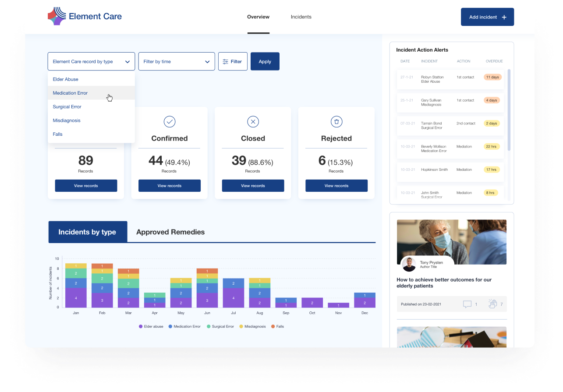
Task: Choose Misdiagnosis in the open dropdown
Action: click(x=67, y=120)
